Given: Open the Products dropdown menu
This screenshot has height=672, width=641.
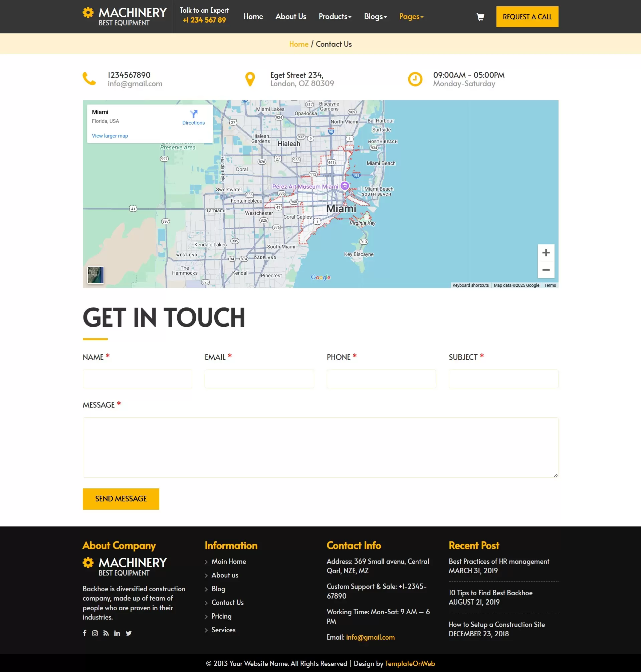Looking at the screenshot, I should 335,16.
